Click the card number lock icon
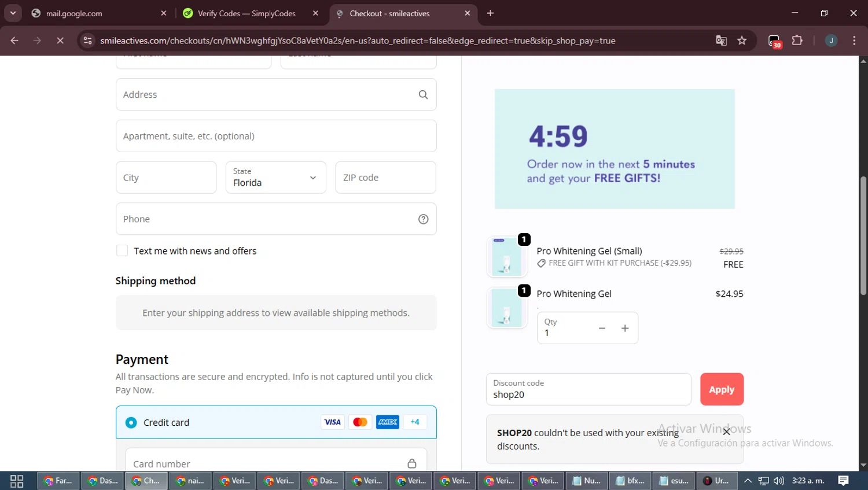This screenshot has height=490, width=868. 411,463
